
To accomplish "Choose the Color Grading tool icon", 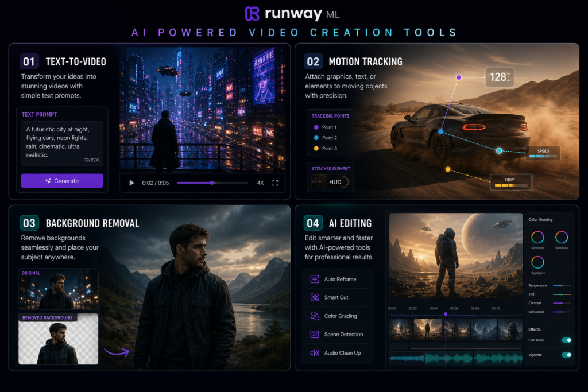I will 315,316.
